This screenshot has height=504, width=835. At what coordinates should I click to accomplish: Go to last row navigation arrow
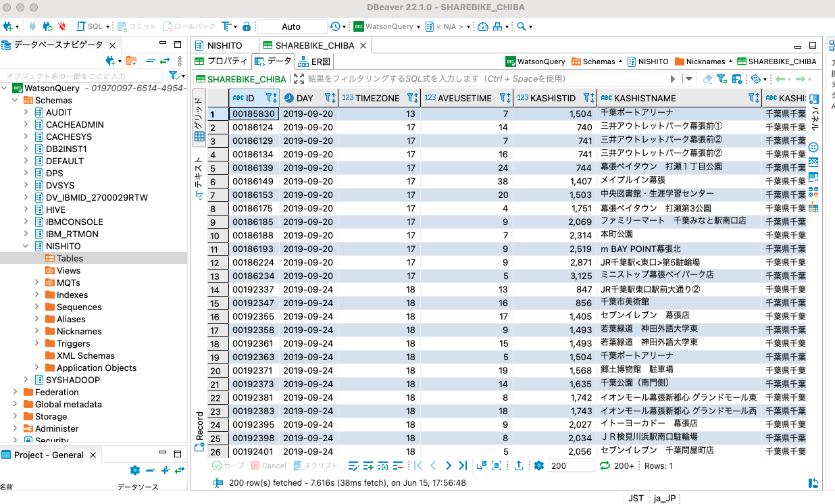463,465
